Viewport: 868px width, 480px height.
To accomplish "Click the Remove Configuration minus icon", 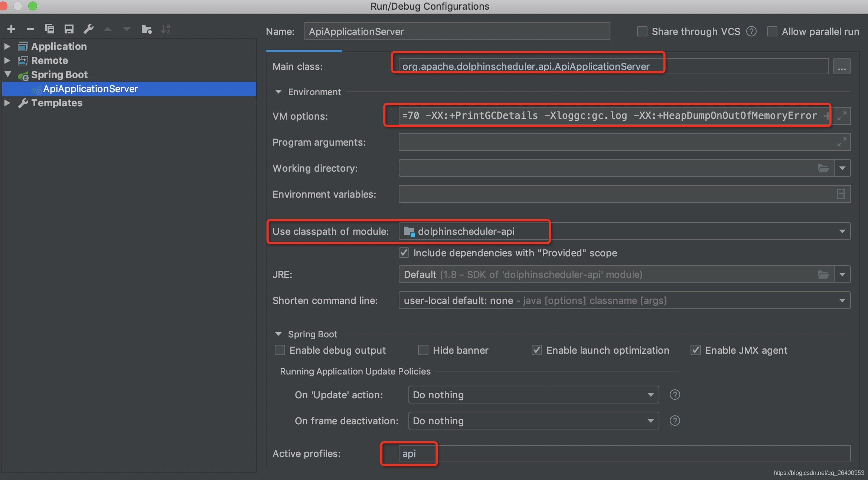I will pyautogui.click(x=30, y=29).
